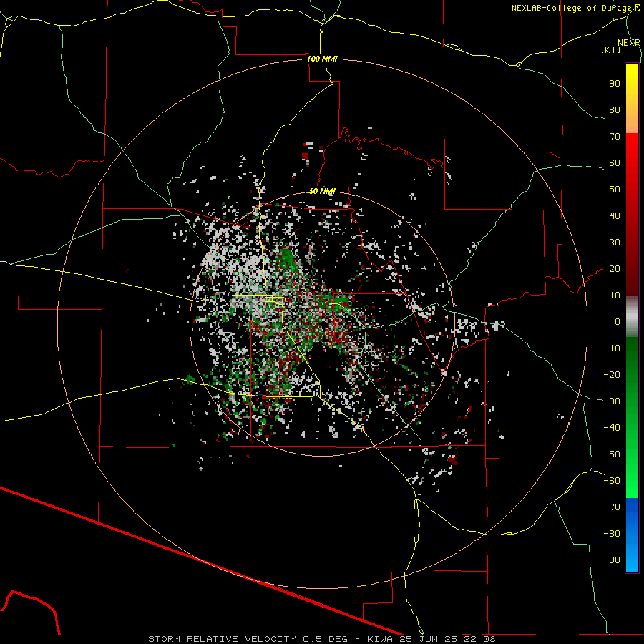Click the KIWA 25 JUN 25 22:08 timestamp
644x644 pixels.
431,639
